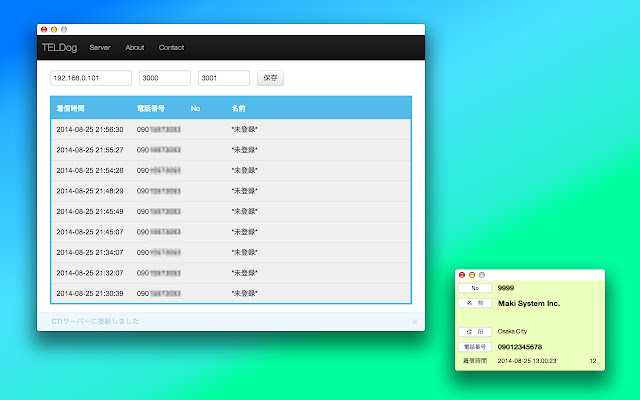Image resolution: width=640 pixels, height=400 pixels.
Task: Click the 保存 save button
Action: click(270, 78)
